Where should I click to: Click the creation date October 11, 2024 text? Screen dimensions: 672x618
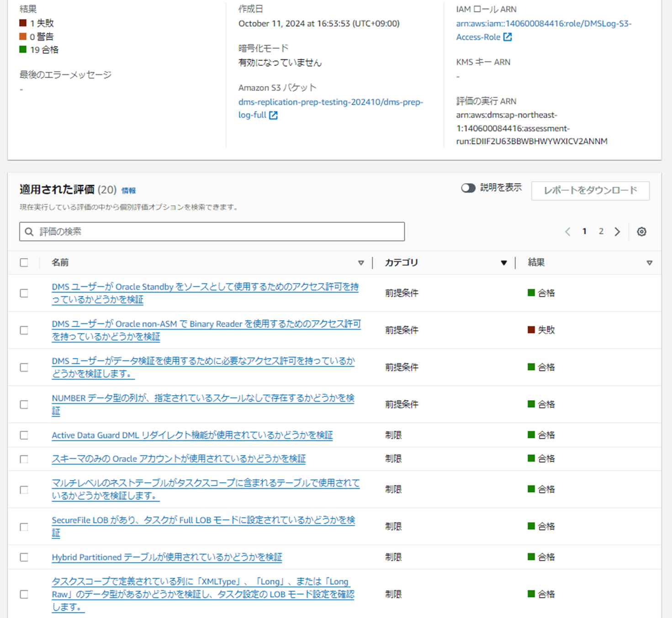(x=319, y=23)
